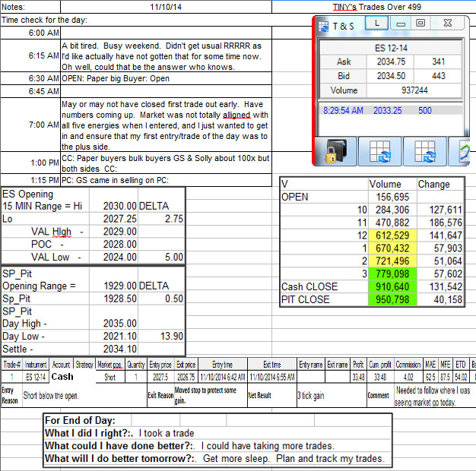Click the padlock wallet icon in T & S toolbar
476x471 pixels.
tap(336, 151)
